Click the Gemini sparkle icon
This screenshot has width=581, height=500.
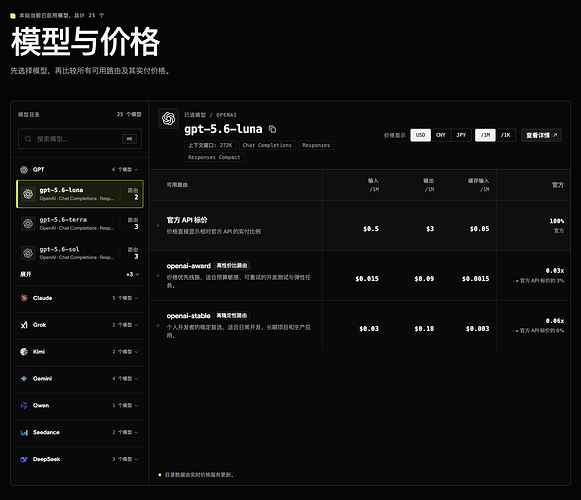24,378
